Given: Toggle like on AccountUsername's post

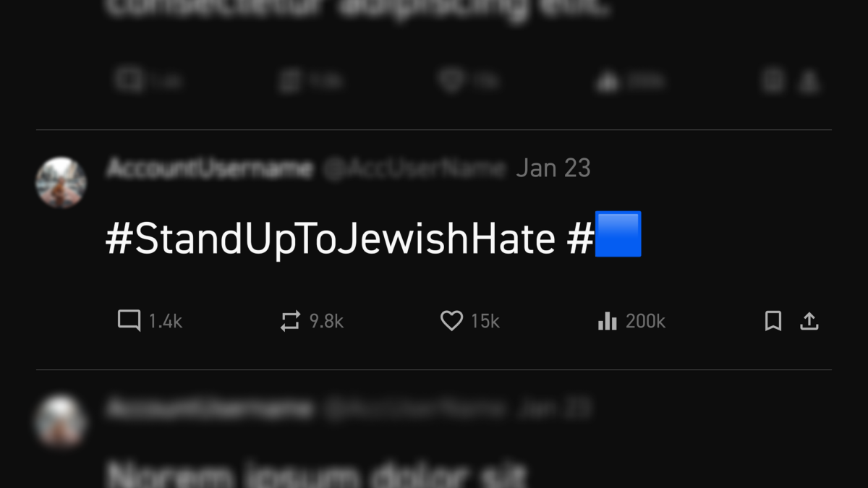Looking at the screenshot, I should coord(451,322).
